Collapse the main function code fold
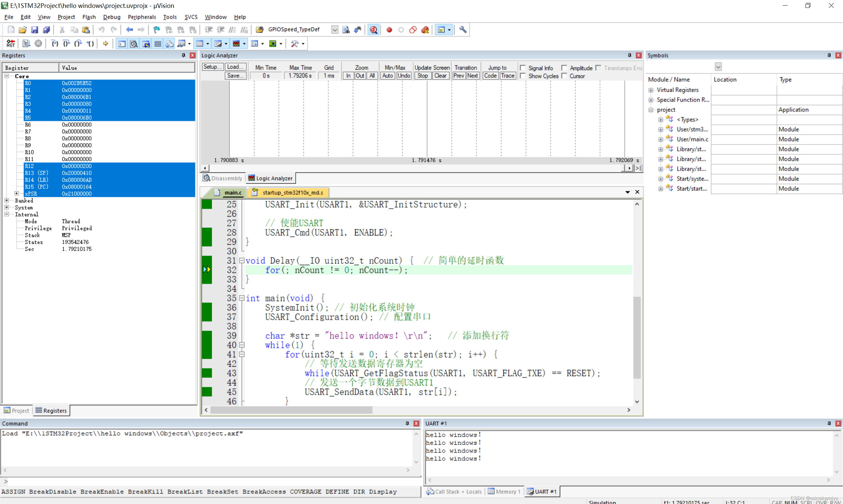 [242, 298]
